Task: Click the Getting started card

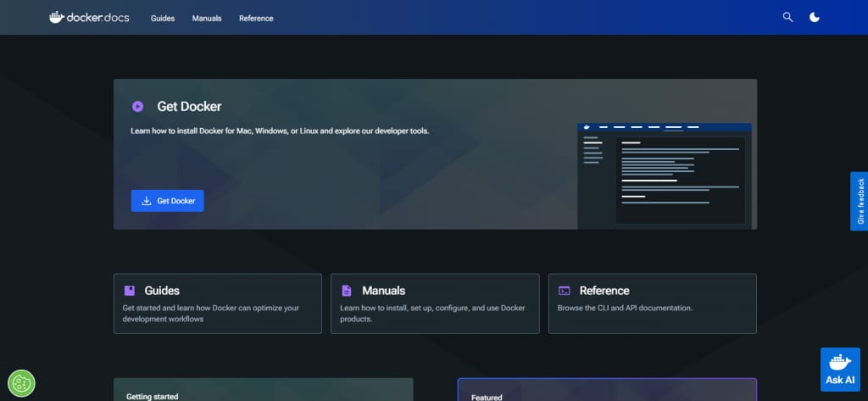Action: (264, 389)
